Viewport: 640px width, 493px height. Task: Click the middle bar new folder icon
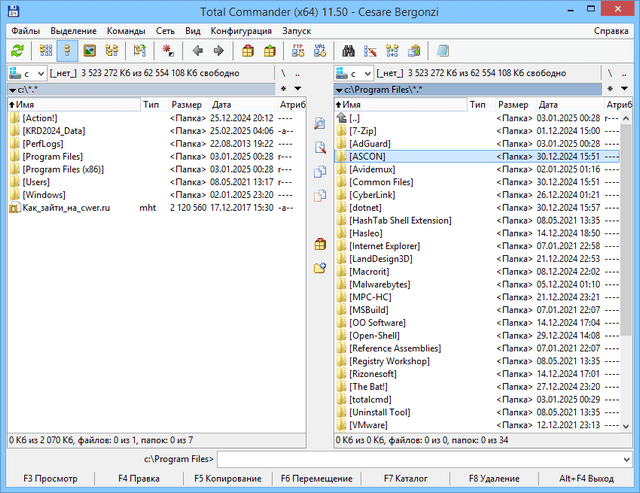[320, 268]
